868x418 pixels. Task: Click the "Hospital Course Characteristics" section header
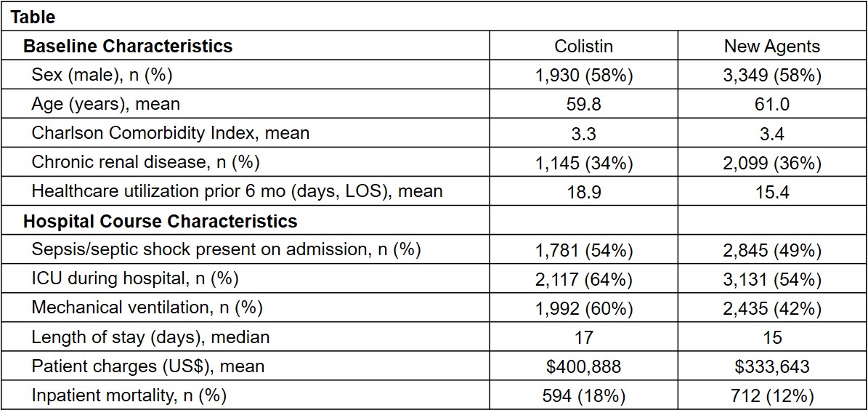click(x=160, y=221)
